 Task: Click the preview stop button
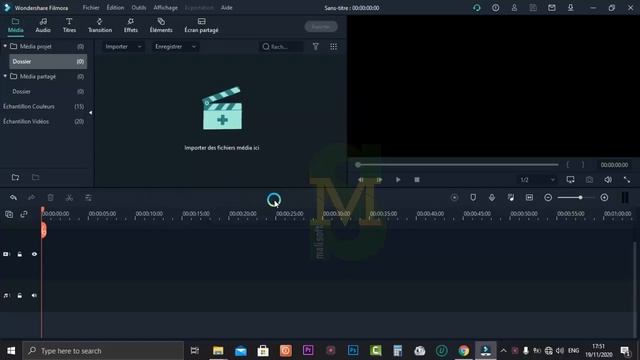[417, 180]
